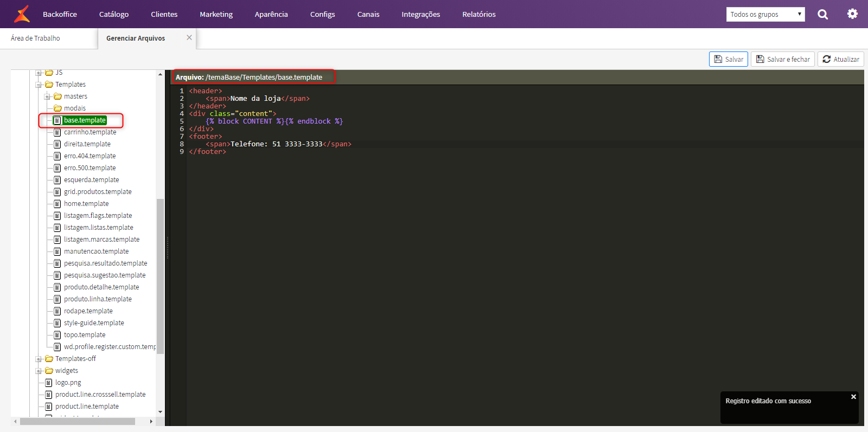Click the listagem.flags.template file icon

point(58,216)
